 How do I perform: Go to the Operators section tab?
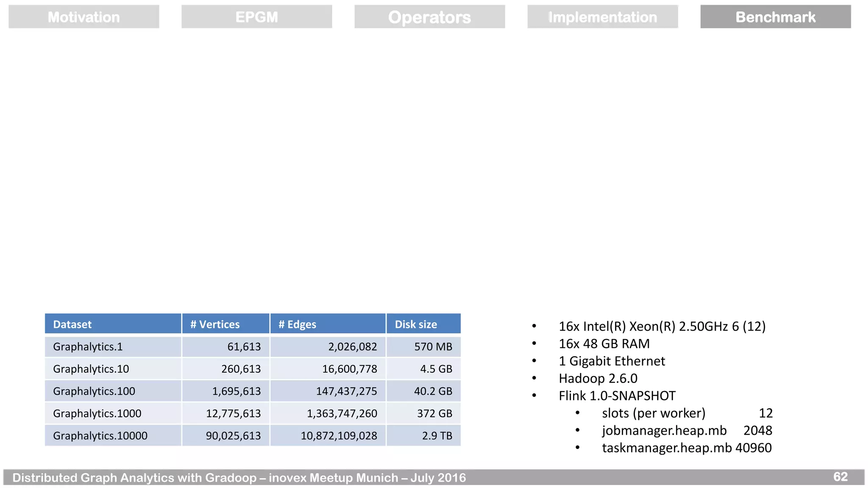(x=430, y=17)
